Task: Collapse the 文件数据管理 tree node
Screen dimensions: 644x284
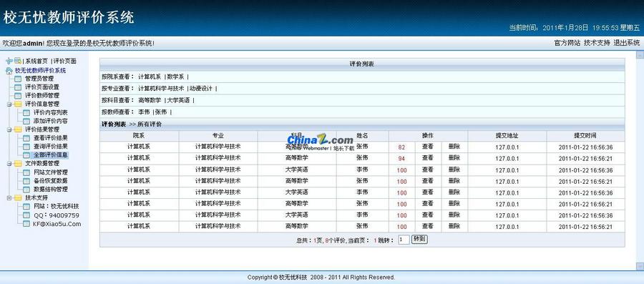Action: (x=9, y=164)
